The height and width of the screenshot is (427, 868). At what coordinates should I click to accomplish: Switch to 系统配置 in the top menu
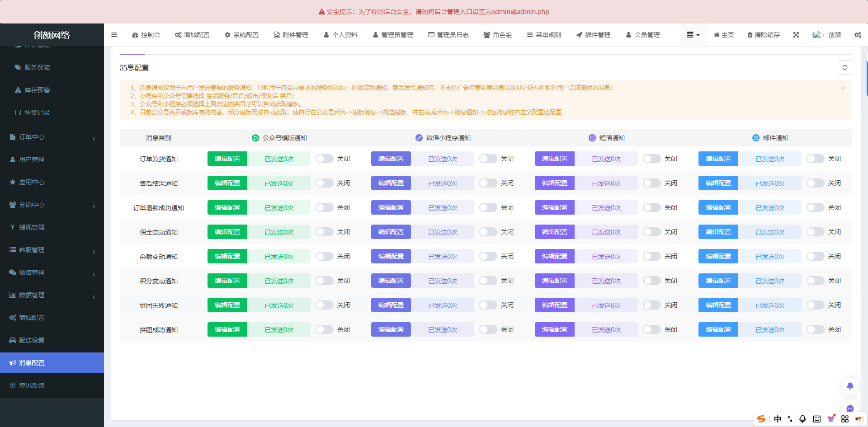coord(241,35)
